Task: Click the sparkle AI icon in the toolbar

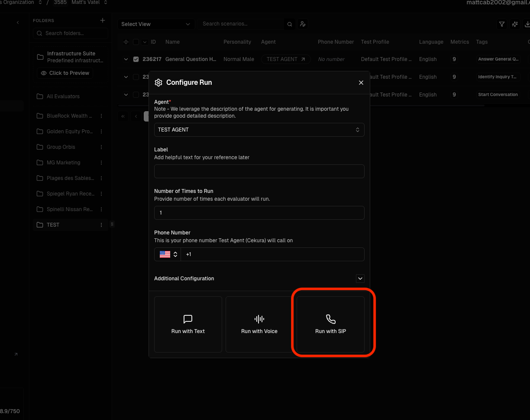Action: (515, 24)
